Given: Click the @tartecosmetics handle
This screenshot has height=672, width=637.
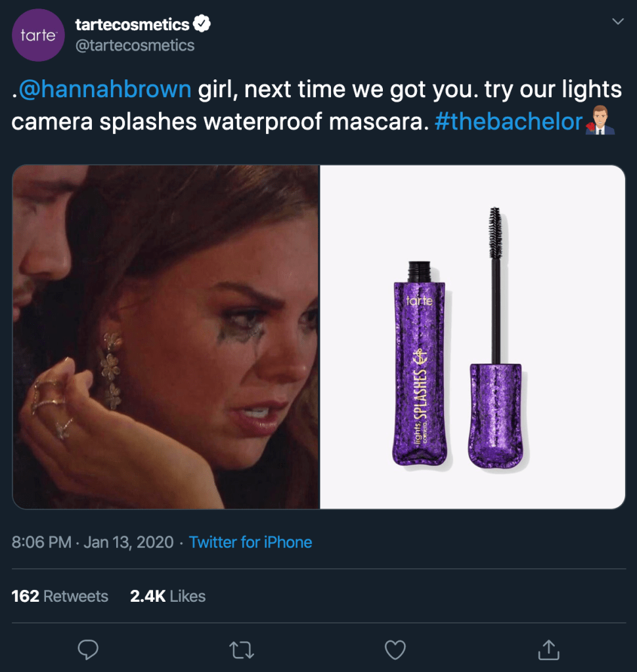Looking at the screenshot, I should pyautogui.click(x=135, y=45).
